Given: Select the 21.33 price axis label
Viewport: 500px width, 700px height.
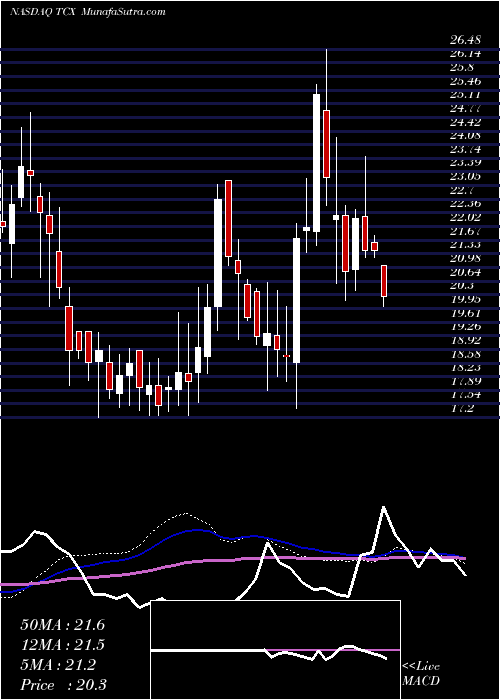Looking at the screenshot, I should (x=465, y=245).
